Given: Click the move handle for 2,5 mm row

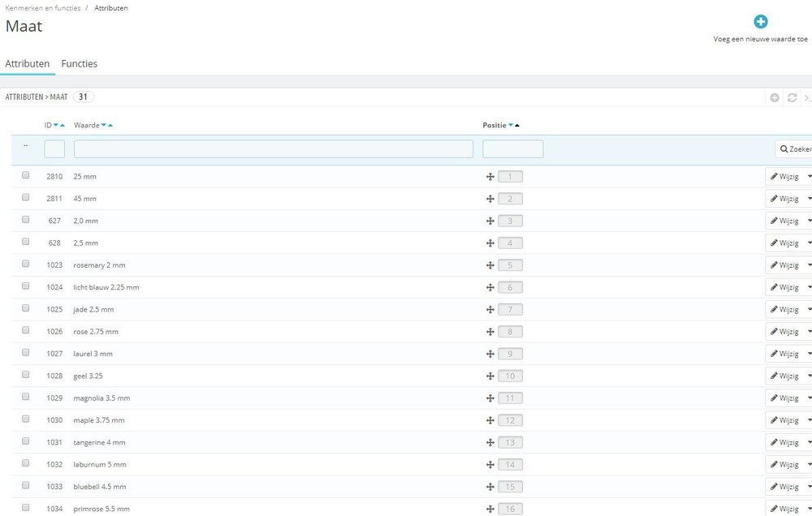Looking at the screenshot, I should tap(490, 243).
